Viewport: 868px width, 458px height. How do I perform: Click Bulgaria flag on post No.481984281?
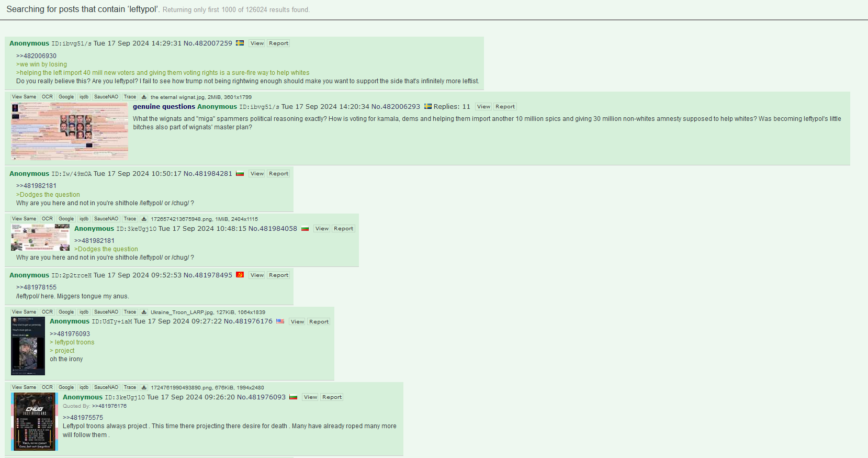[240, 173]
